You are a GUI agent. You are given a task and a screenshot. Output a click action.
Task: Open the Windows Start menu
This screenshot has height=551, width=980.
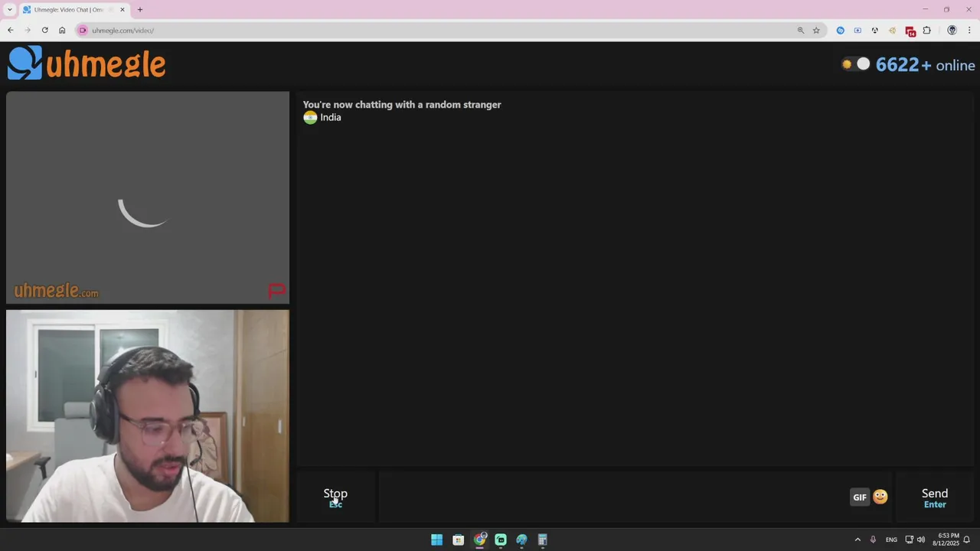[436, 540]
